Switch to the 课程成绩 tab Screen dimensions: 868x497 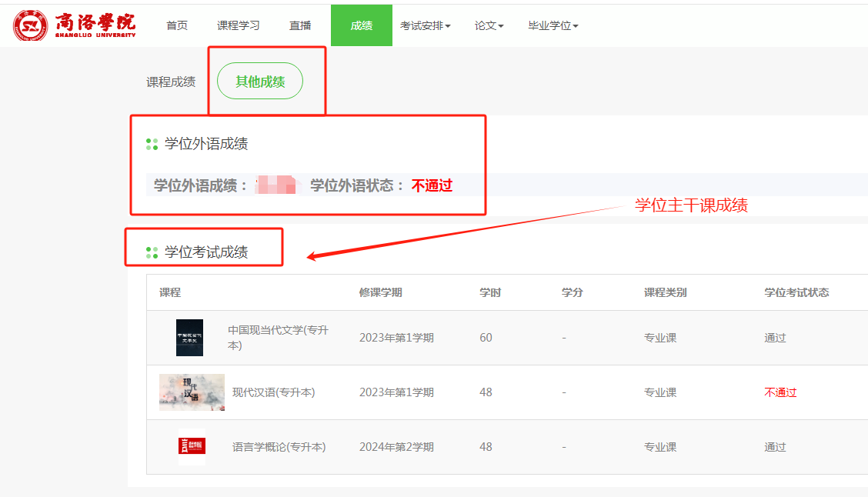tap(171, 82)
